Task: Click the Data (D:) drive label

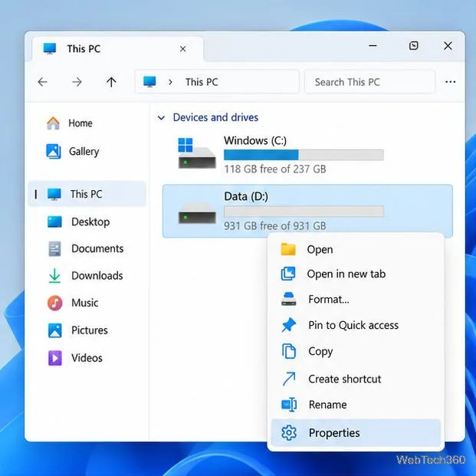Action: coord(246,196)
